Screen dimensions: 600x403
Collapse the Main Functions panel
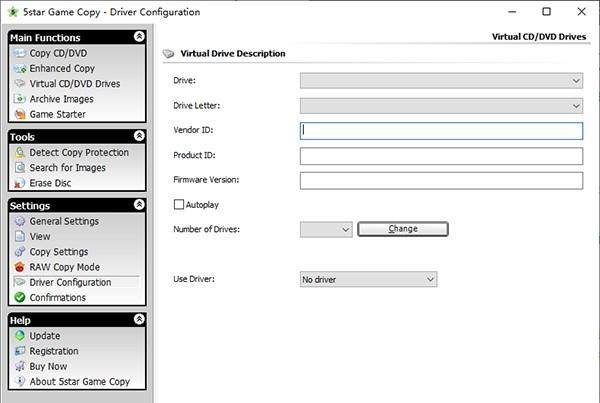[139, 37]
